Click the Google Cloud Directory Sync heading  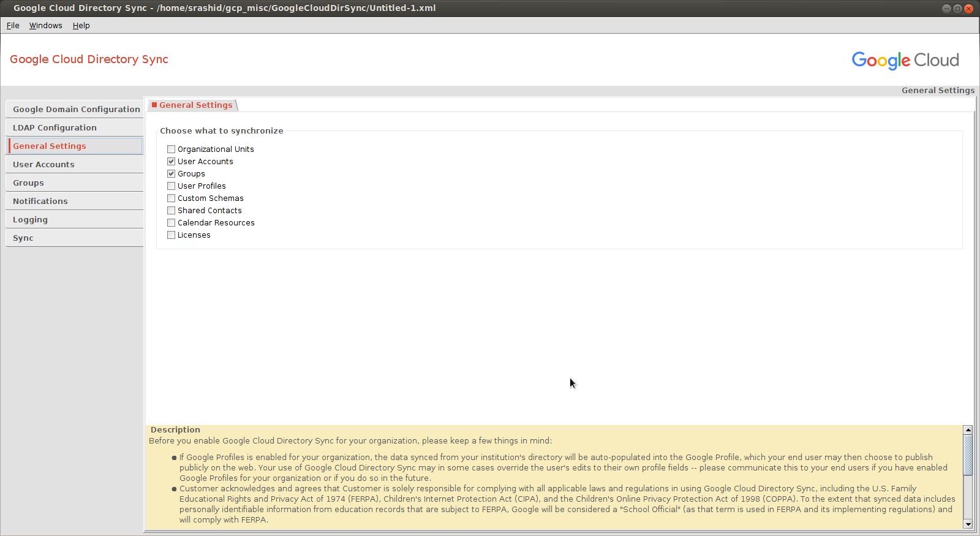89,59
